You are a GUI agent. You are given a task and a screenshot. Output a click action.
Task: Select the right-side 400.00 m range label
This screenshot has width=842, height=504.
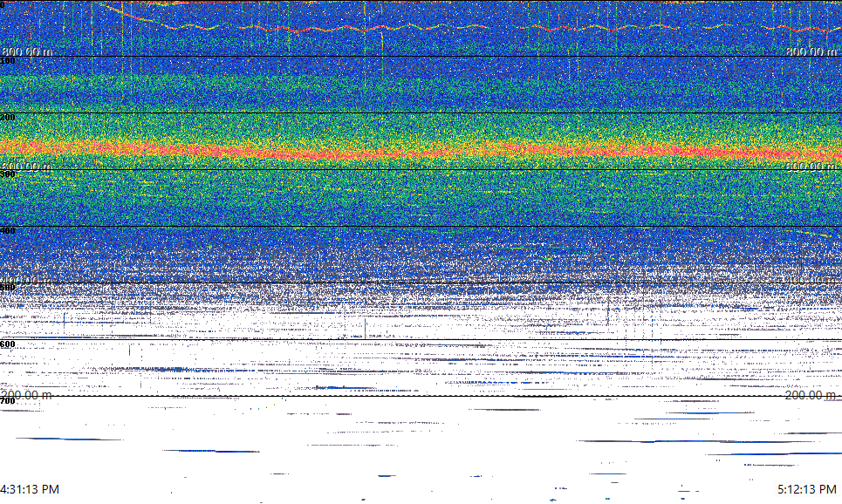[811, 280]
